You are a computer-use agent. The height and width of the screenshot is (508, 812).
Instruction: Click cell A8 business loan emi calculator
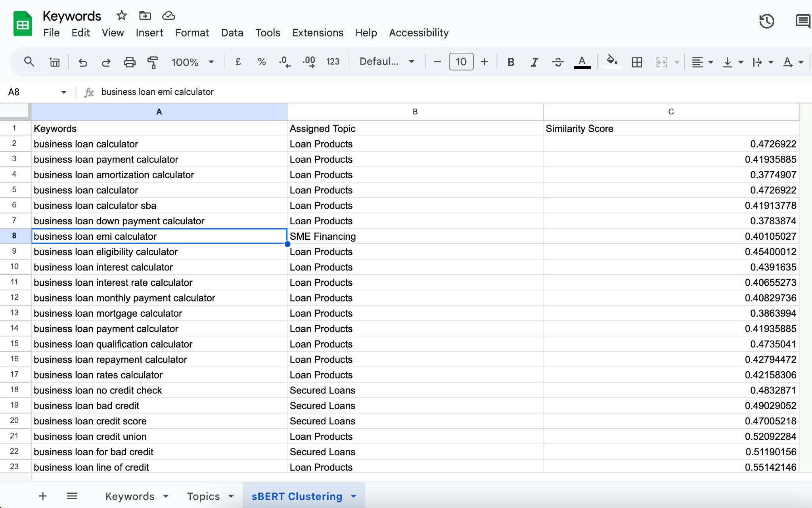tap(159, 237)
